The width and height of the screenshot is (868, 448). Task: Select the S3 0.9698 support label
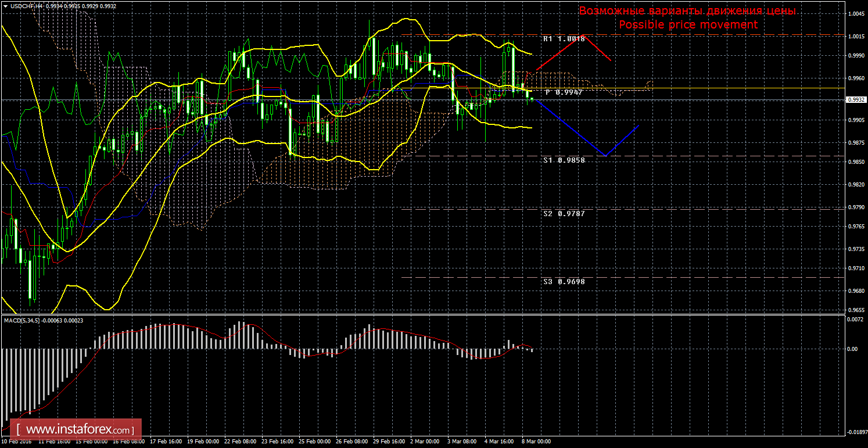(x=564, y=281)
